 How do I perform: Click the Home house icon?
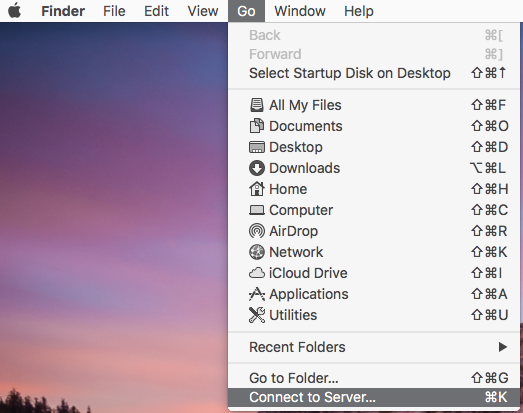256,189
